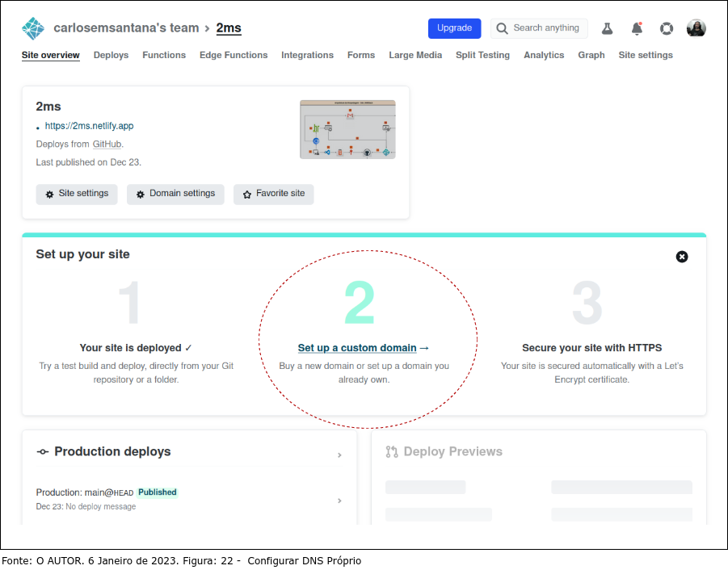The height and width of the screenshot is (574, 728).
Task: Click the GitHub link in site card
Action: 107,145
